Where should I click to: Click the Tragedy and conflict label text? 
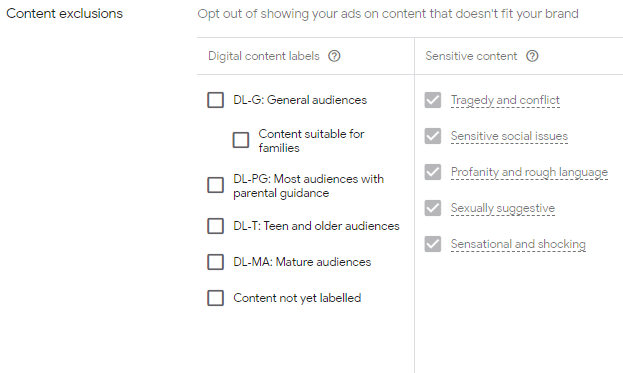point(505,100)
